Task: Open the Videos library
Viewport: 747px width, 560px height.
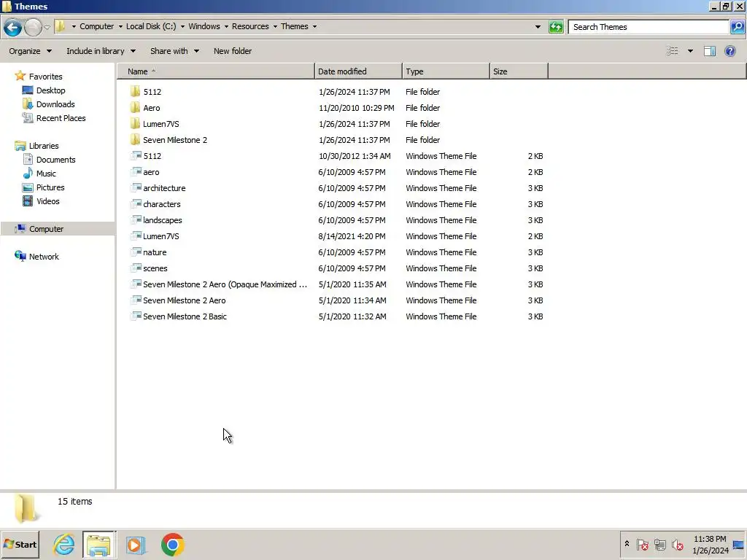Action: [47, 201]
